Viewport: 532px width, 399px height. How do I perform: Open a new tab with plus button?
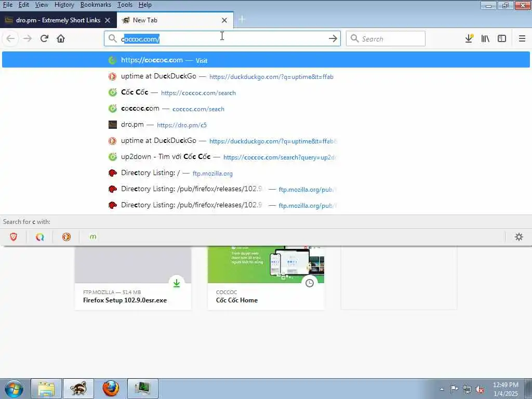click(242, 20)
